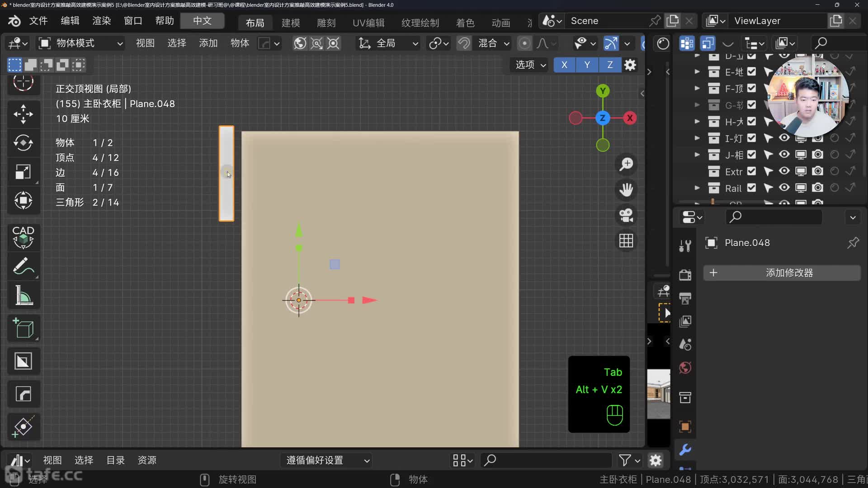Expand the I-灯 collection tree arrow
The width and height of the screenshot is (868, 488).
coord(697,138)
